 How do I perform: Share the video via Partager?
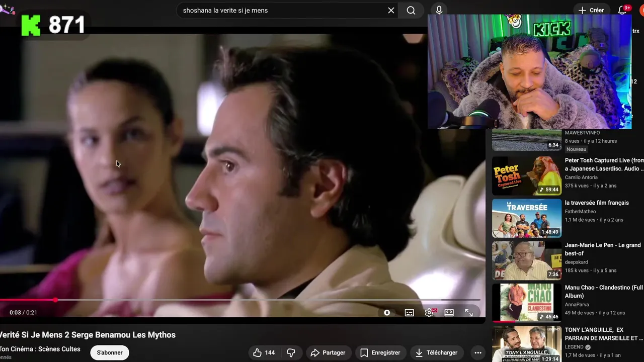(x=328, y=352)
